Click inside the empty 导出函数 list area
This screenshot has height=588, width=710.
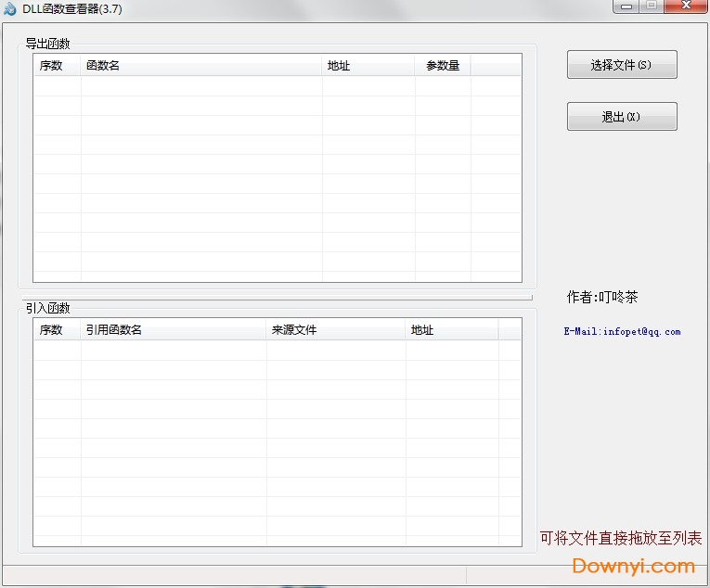point(277,176)
